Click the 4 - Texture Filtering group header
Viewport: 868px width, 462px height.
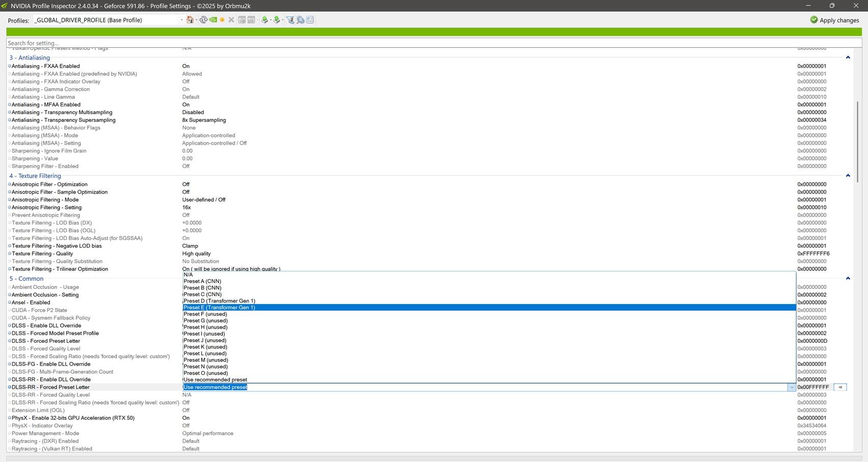coord(35,176)
